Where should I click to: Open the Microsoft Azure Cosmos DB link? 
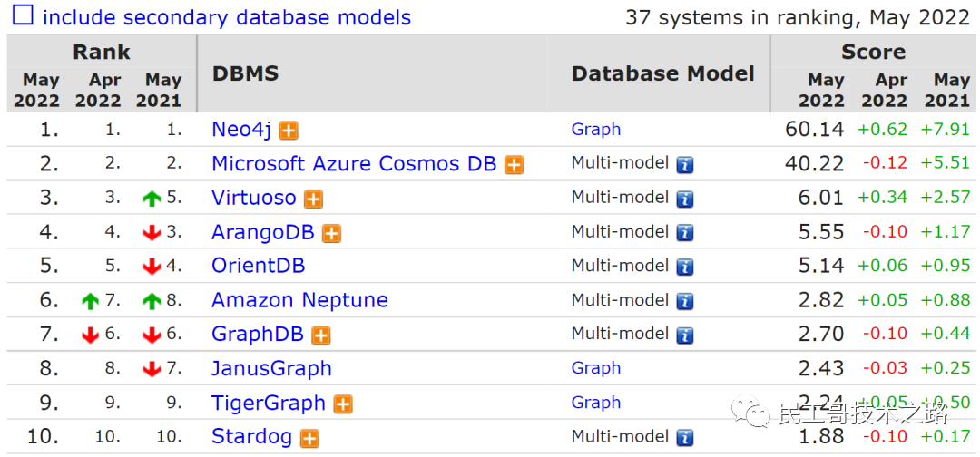[x=354, y=164]
